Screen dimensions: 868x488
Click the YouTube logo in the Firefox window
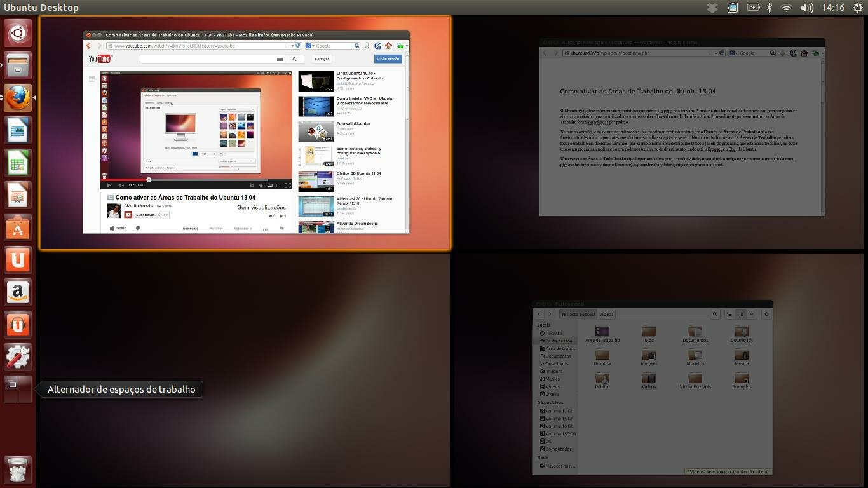pos(100,59)
